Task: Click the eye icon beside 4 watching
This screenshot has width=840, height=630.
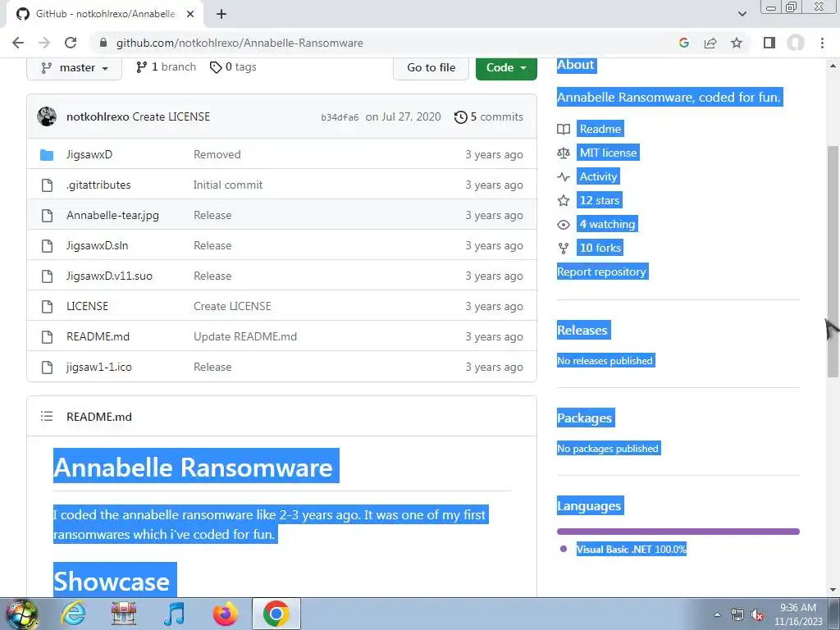Action: (x=563, y=225)
